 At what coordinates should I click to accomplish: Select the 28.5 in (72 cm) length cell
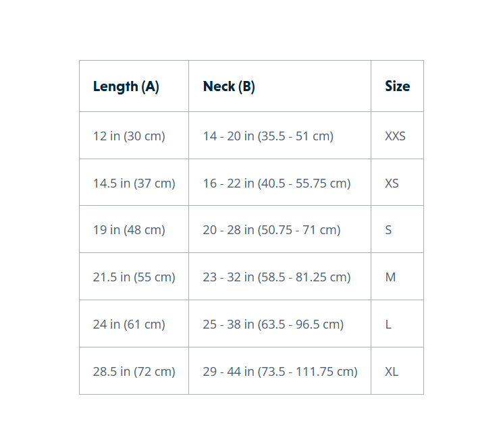(134, 371)
